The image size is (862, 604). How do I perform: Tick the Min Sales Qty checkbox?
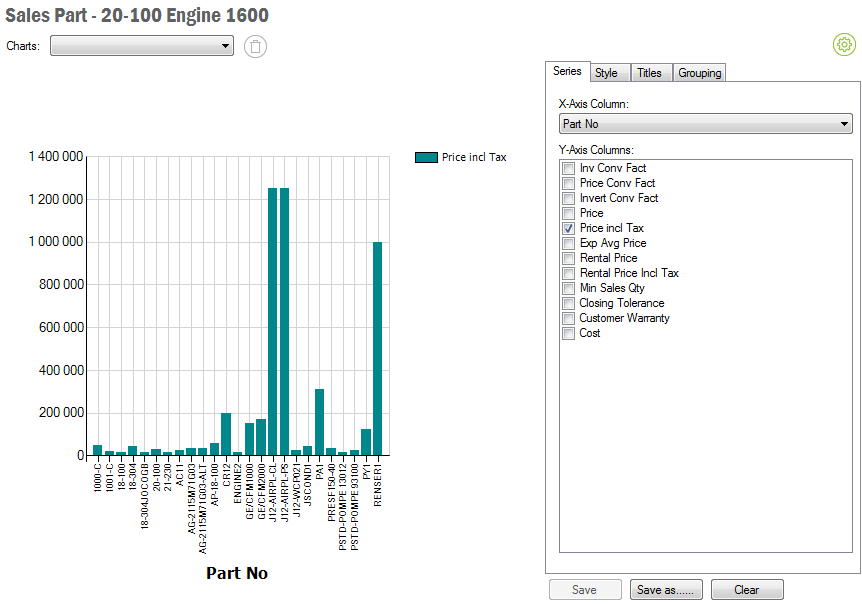coord(568,288)
